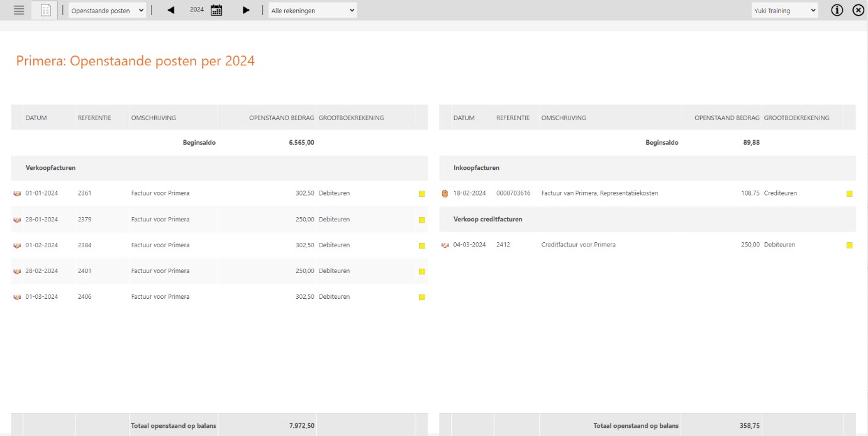
Task: Select reference 2412 cell
Action: 503,245
